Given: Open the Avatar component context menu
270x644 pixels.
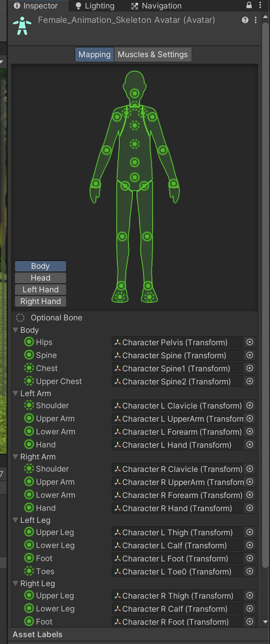Looking at the screenshot, I should (256, 20).
